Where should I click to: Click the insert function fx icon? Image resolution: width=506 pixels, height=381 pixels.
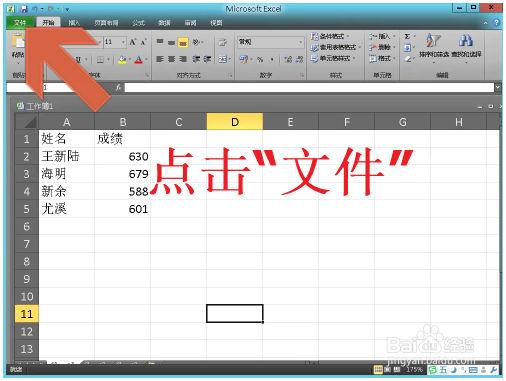(x=118, y=87)
